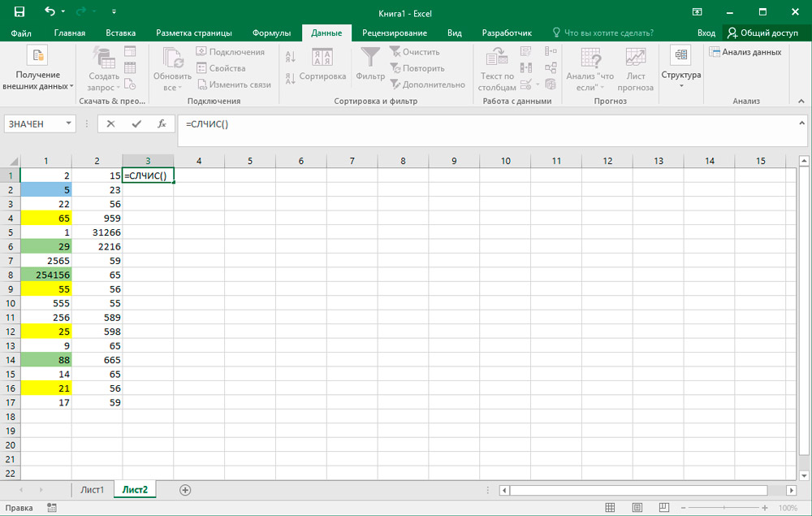This screenshot has height=516, width=812.
Task: Add a new sheet with plus button
Action: (x=185, y=490)
